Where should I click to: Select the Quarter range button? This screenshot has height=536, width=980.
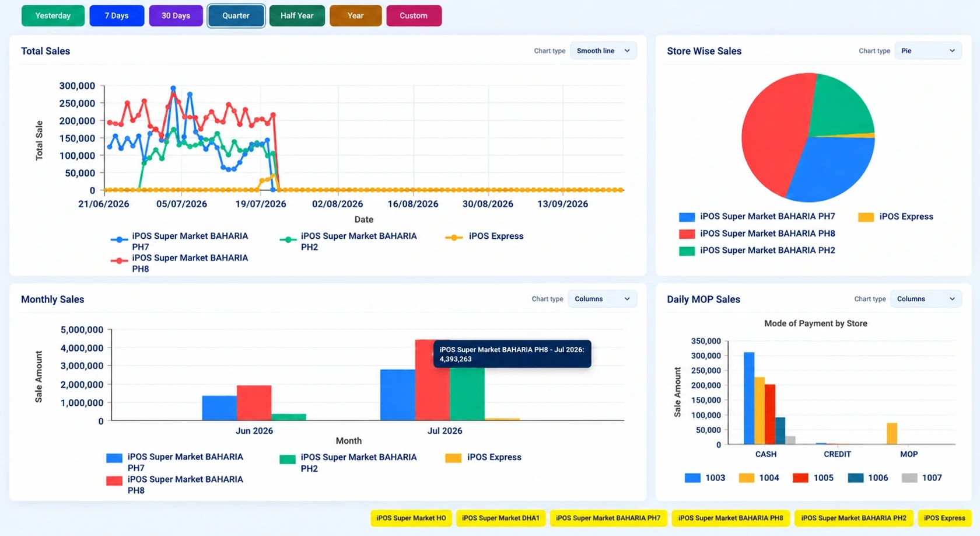[x=236, y=16]
